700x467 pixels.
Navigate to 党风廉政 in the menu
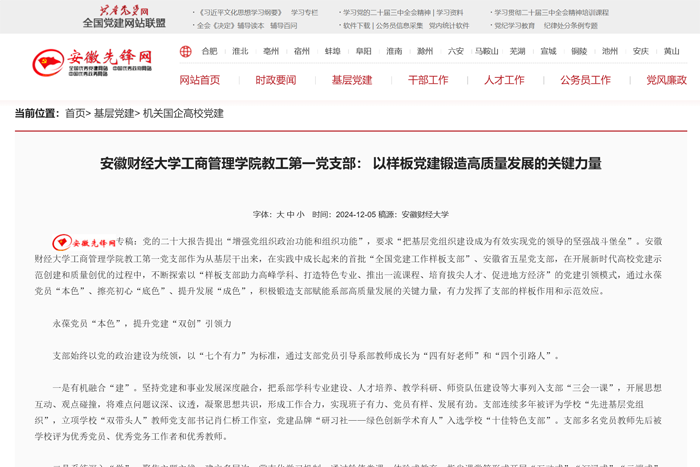click(666, 80)
